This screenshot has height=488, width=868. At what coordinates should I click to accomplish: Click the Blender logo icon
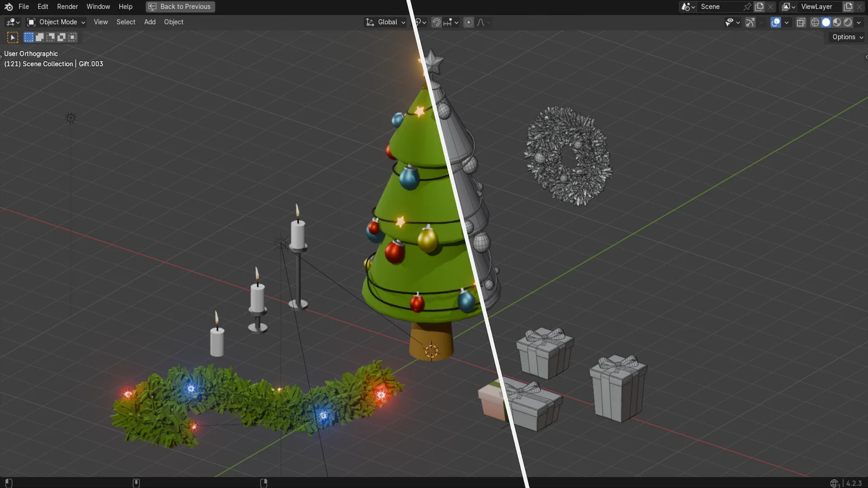(8, 7)
